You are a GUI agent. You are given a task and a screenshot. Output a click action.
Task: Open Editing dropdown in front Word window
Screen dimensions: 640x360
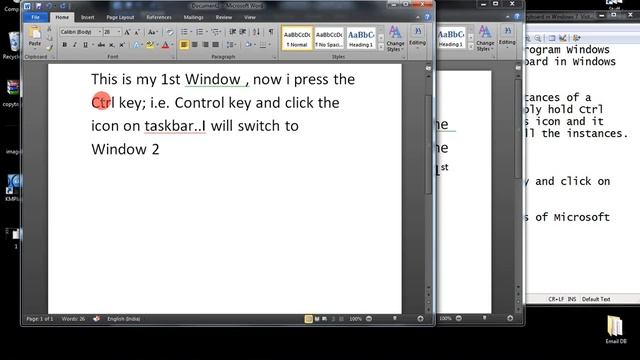[417, 37]
